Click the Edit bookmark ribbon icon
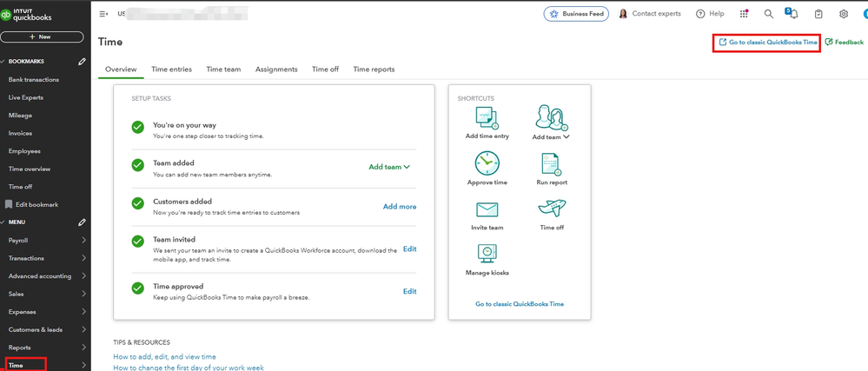 (9, 204)
